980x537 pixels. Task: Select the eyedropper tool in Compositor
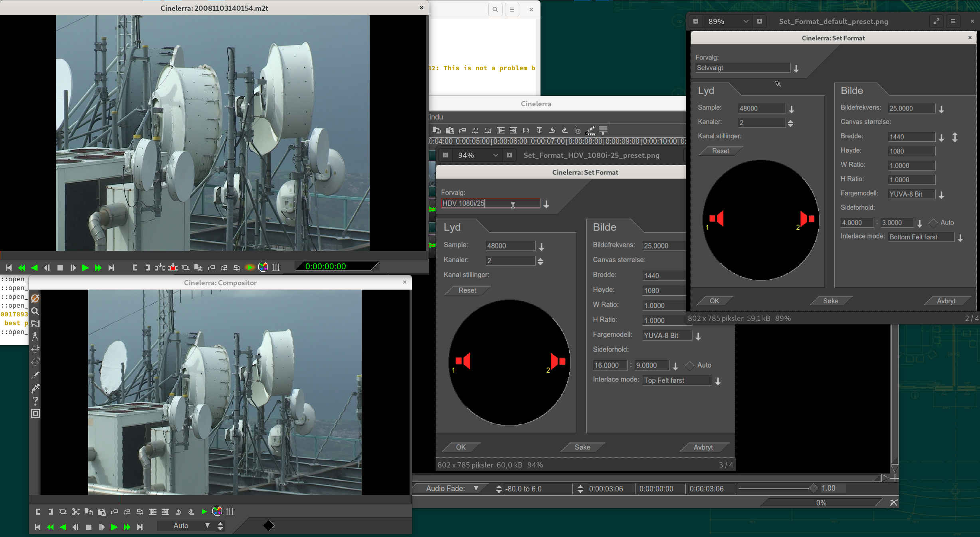tap(35, 388)
